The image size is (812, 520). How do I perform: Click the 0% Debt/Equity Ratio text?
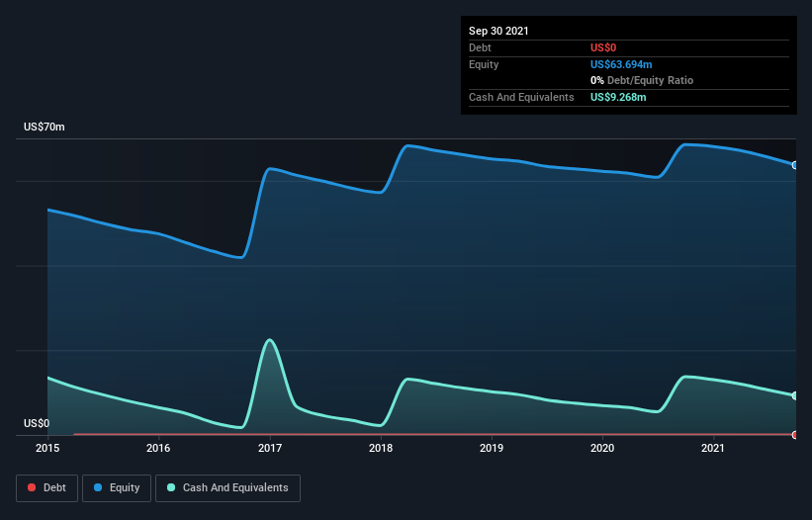[642, 80]
